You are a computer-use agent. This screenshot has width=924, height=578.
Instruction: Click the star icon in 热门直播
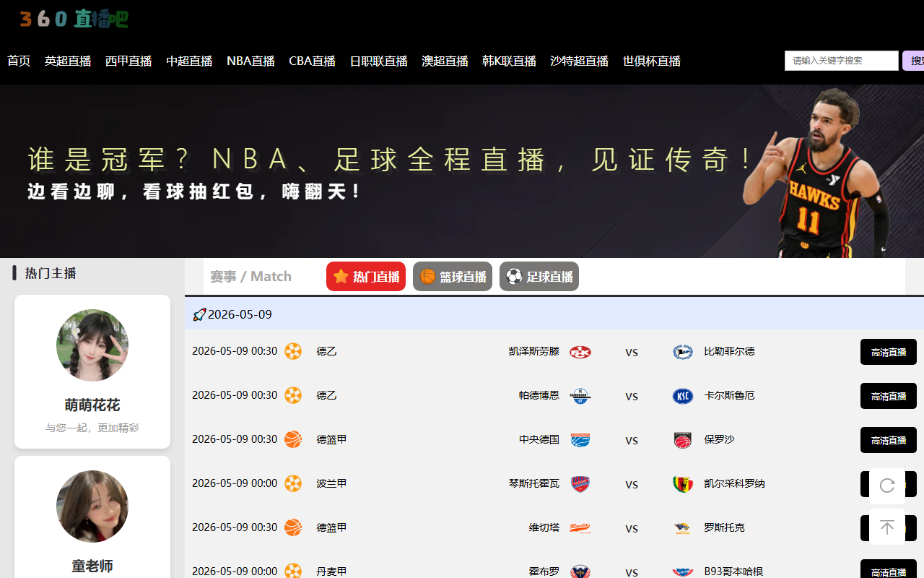pos(341,276)
